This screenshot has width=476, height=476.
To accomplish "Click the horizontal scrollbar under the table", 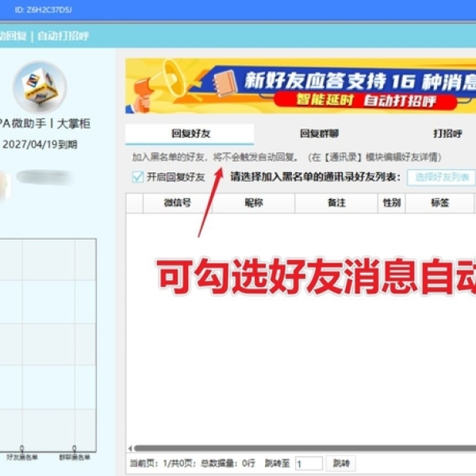I will click(301, 448).
